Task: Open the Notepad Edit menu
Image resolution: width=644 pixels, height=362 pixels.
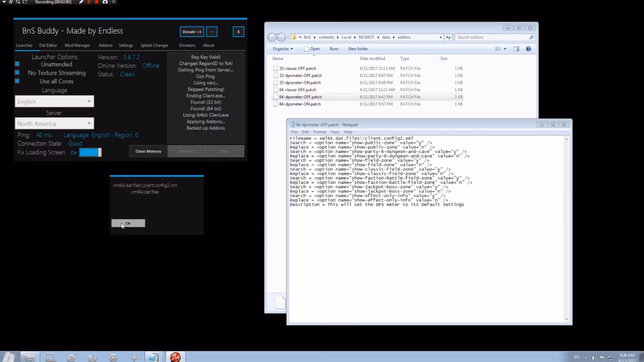Action: click(305, 132)
